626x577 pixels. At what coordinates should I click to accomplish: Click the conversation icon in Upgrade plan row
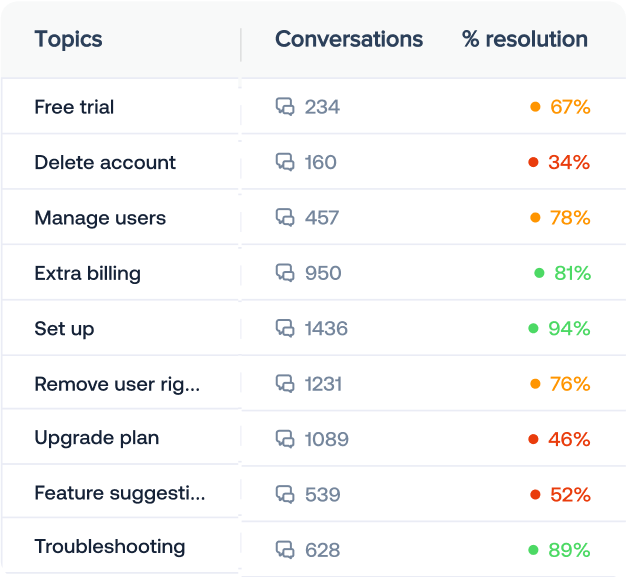click(x=285, y=439)
